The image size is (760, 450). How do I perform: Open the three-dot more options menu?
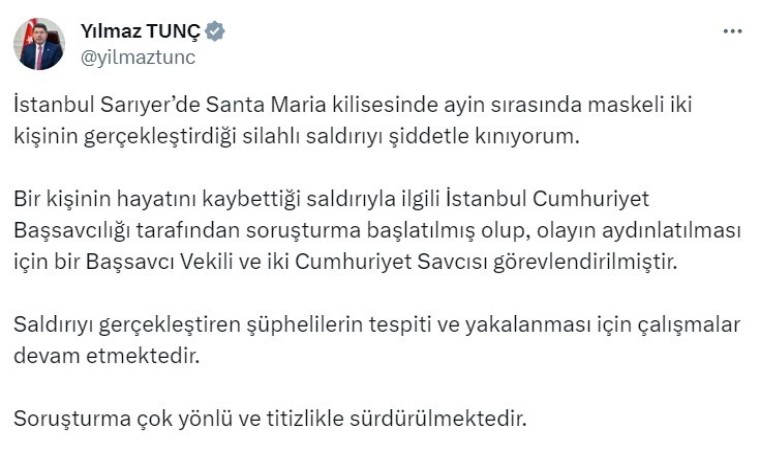point(732,31)
